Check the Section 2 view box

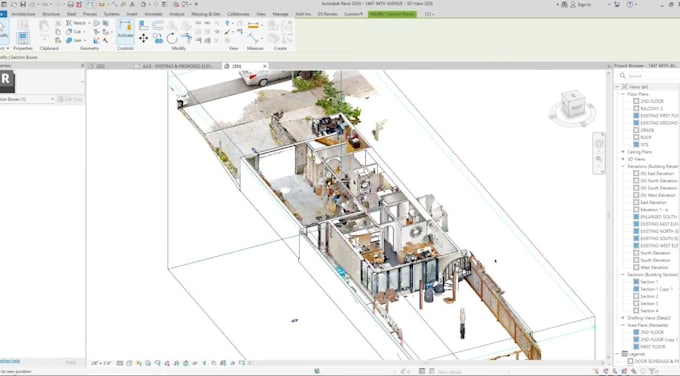636,296
